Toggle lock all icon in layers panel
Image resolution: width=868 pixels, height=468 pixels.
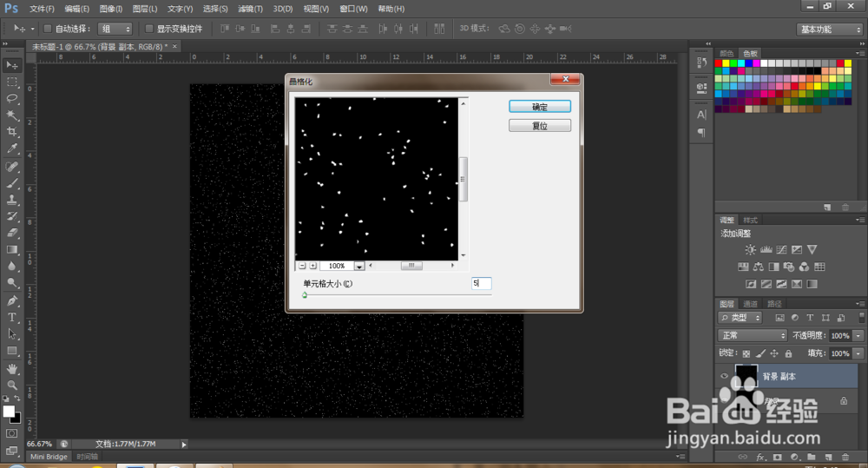coord(788,353)
